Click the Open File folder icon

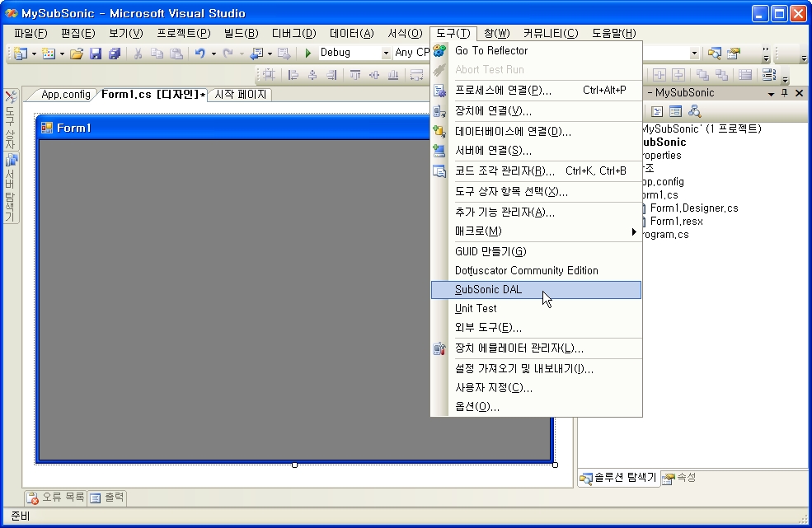click(77, 53)
